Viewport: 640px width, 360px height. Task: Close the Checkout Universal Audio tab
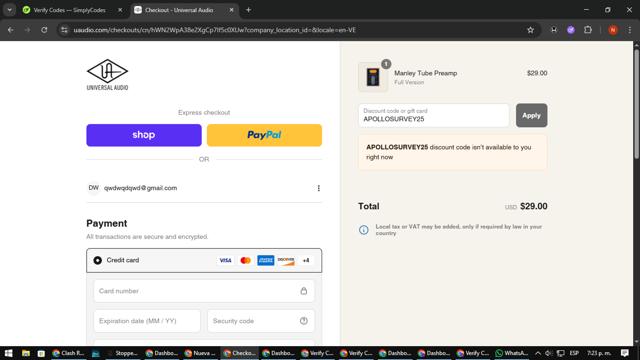coord(231,10)
